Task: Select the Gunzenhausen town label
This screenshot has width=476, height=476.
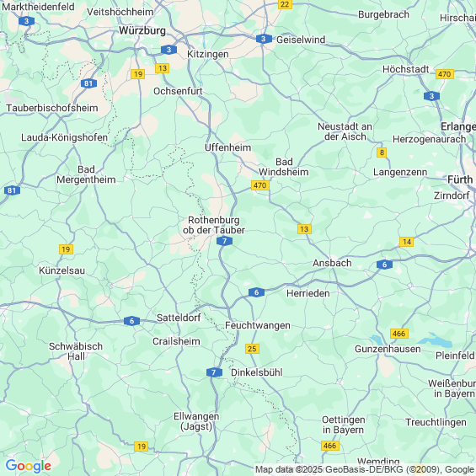Action: (388, 349)
